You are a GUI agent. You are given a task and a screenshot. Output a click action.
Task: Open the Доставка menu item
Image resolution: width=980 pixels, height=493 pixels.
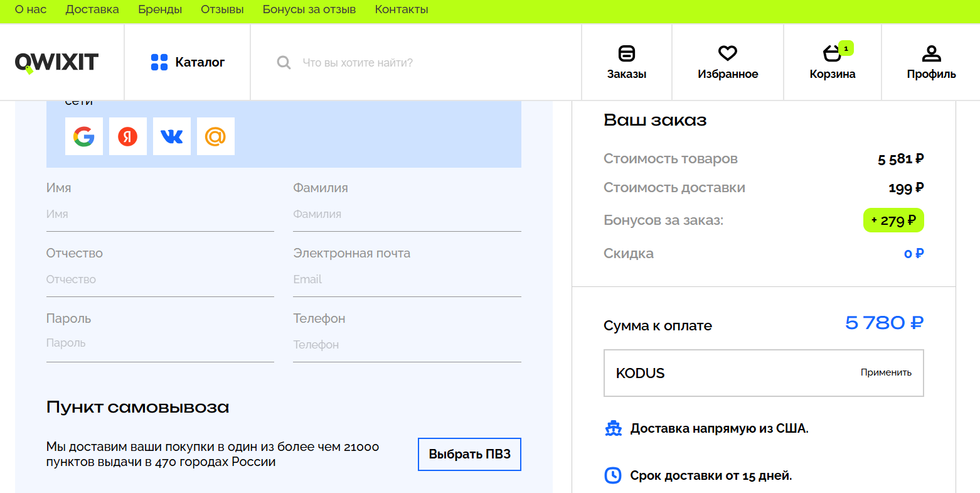pyautogui.click(x=92, y=9)
